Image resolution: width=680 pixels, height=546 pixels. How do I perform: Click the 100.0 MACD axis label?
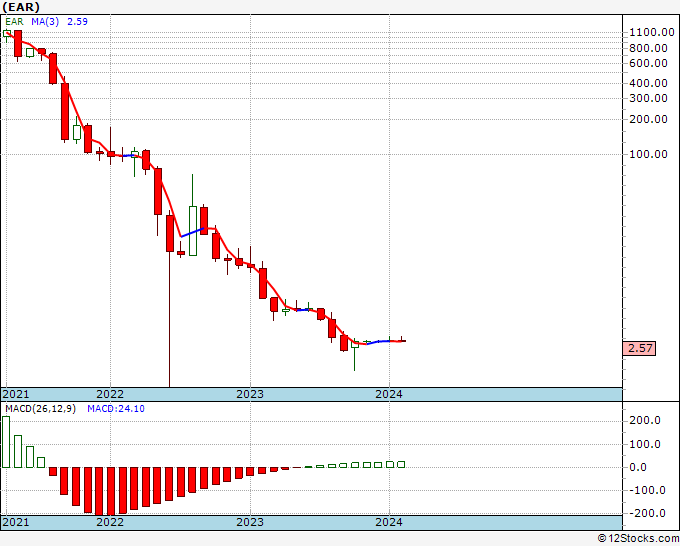[x=647, y=445]
